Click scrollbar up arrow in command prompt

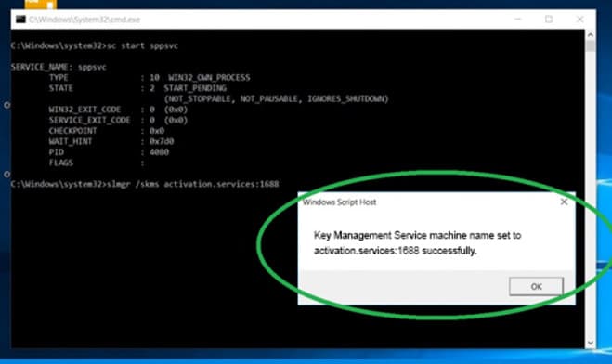tap(590, 34)
